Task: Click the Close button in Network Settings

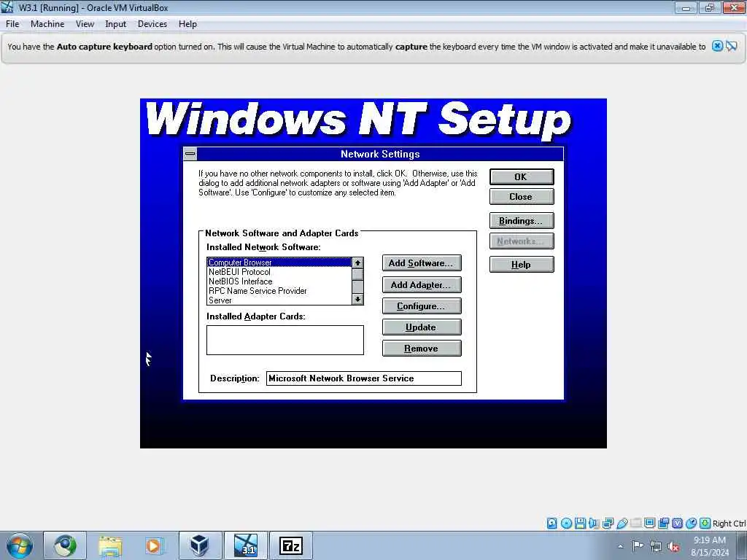Action: 522,197
